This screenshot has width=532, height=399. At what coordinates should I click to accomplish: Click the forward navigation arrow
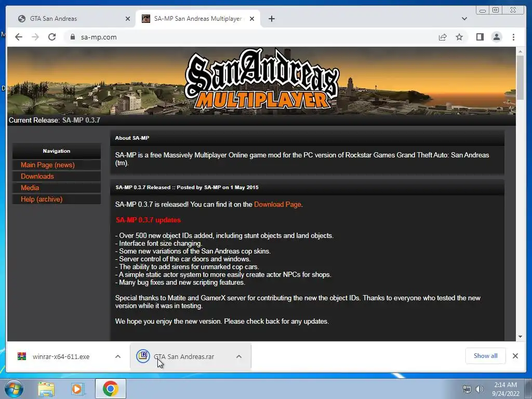[x=35, y=37]
